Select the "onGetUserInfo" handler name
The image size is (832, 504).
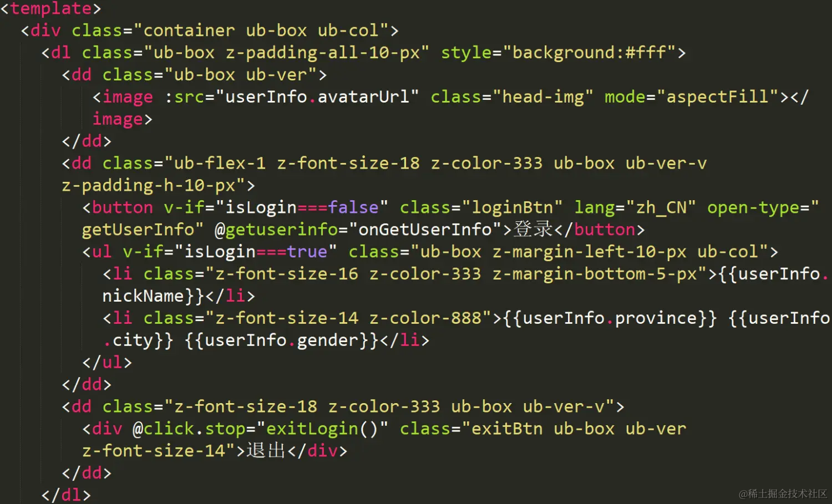(425, 229)
